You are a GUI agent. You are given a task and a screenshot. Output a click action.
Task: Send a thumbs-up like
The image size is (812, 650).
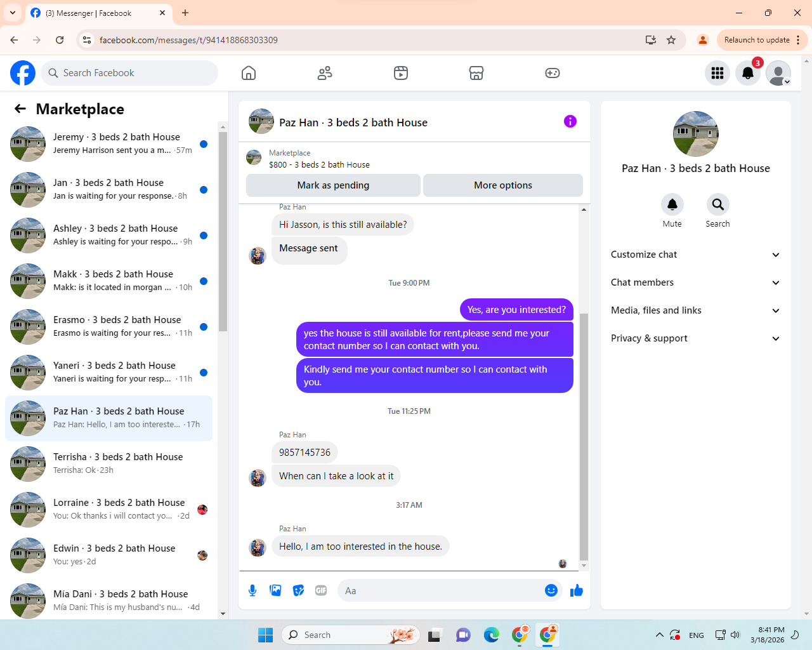[577, 590]
